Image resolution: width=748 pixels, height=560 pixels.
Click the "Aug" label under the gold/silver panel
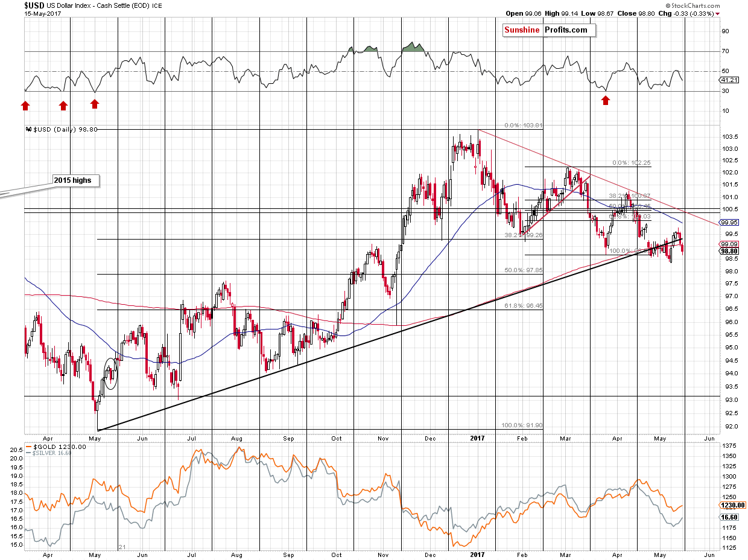pos(236,554)
